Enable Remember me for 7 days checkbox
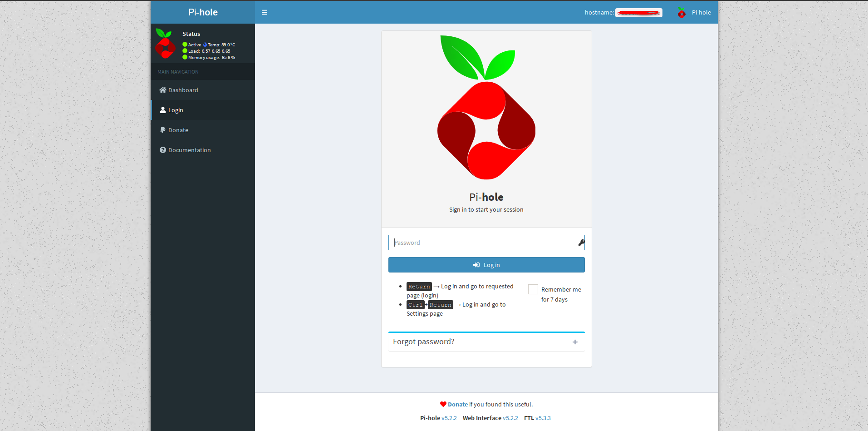This screenshot has height=431, width=868. coord(533,289)
